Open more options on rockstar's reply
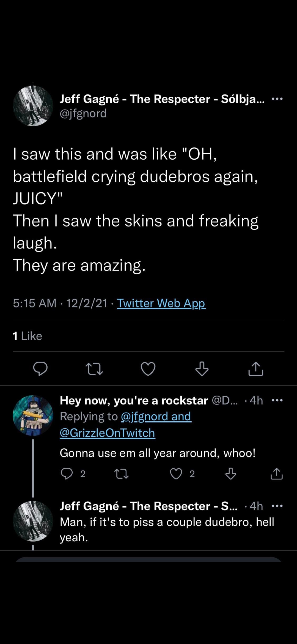297x644 pixels. tap(277, 400)
